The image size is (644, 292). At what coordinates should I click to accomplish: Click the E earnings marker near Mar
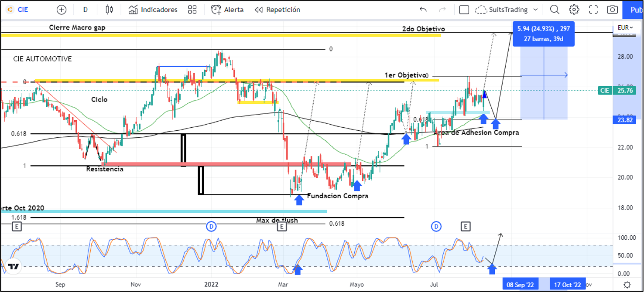coord(281,226)
